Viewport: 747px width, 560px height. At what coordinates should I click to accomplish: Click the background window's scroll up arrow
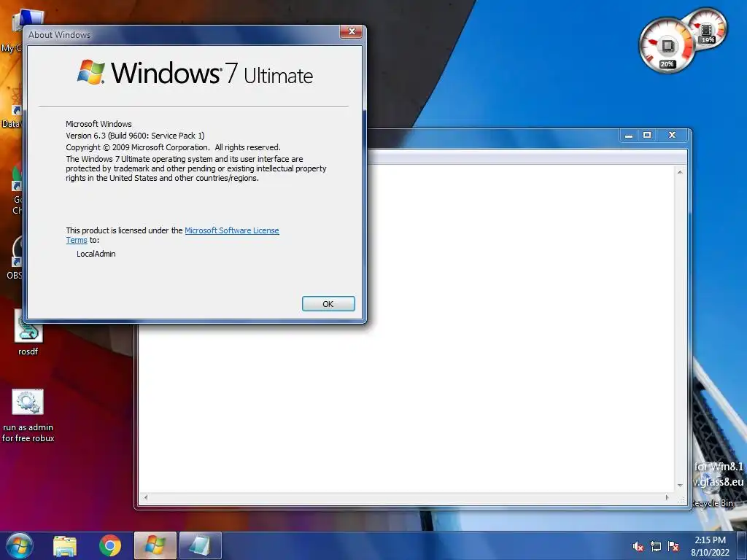click(680, 172)
